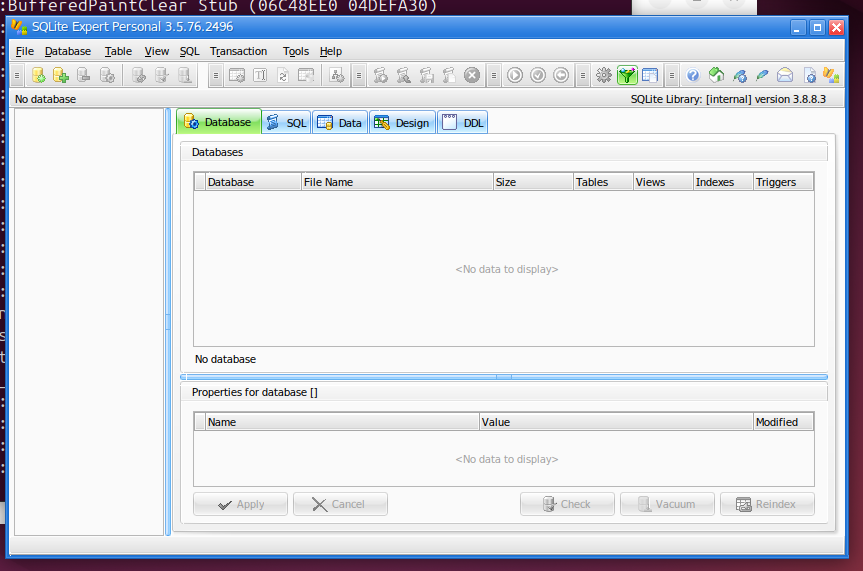
Task: Click the SQLite Library version status text
Action: click(728, 99)
